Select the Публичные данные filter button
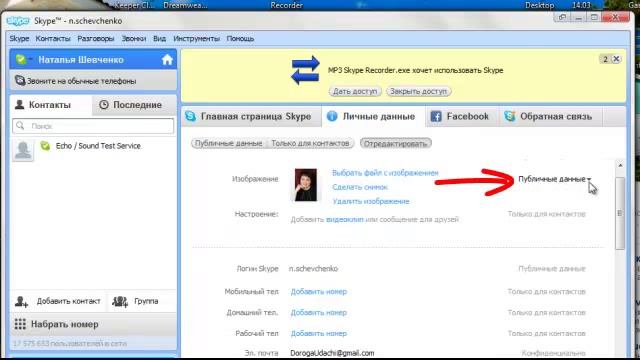640x360 pixels. pyautogui.click(x=229, y=143)
